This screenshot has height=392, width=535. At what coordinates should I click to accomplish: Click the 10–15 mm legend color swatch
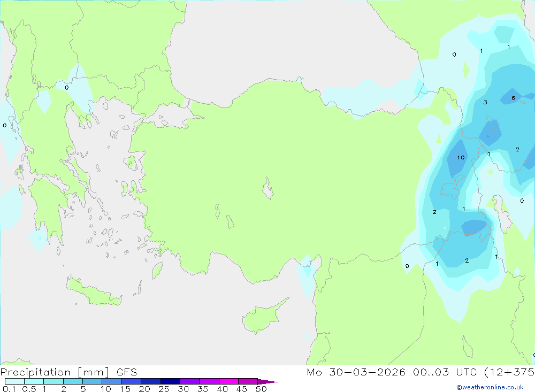[x=112, y=381]
